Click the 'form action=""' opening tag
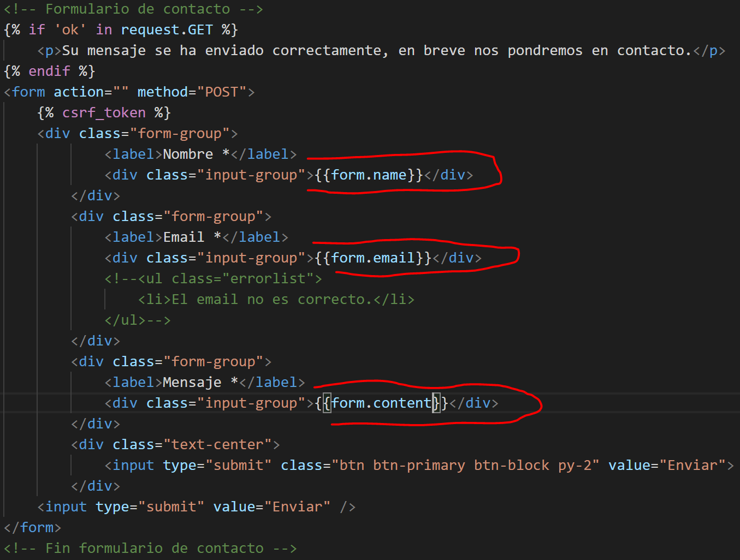 pyautogui.click(x=66, y=92)
